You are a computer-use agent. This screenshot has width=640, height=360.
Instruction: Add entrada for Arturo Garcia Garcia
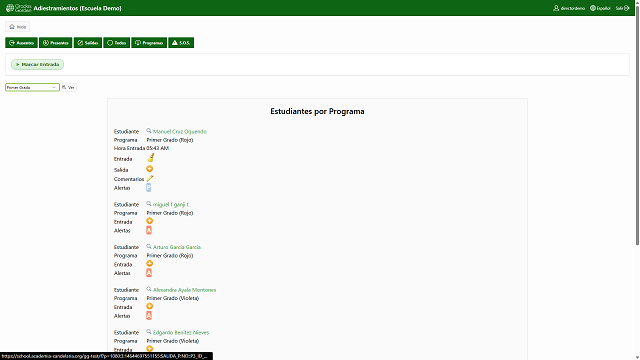click(150, 264)
